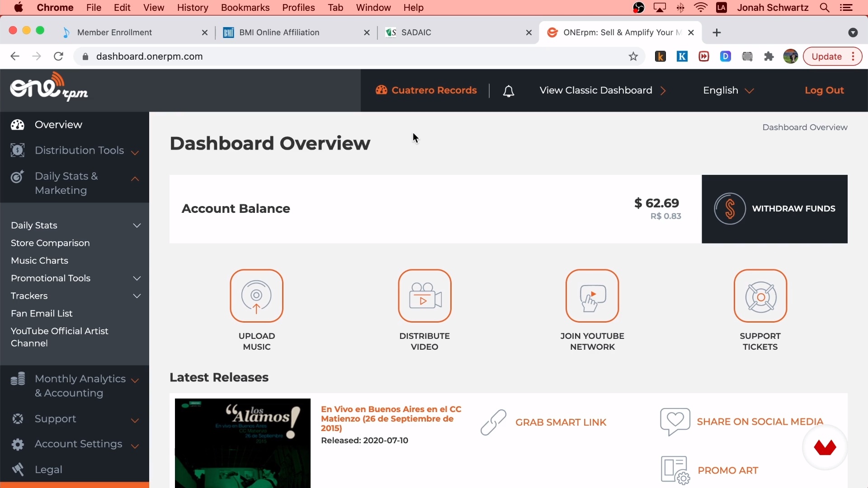
Task: Open the Bookmarks menu
Action: click(245, 8)
